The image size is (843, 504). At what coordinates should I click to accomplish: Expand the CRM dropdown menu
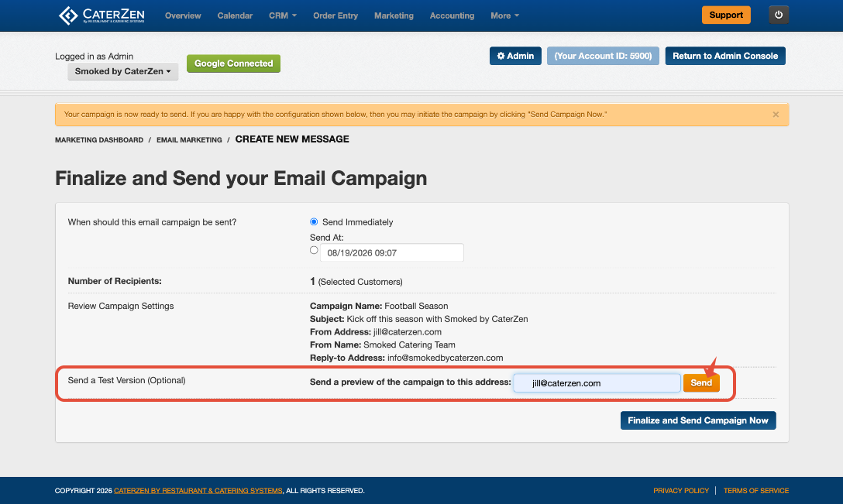click(x=282, y=15)
